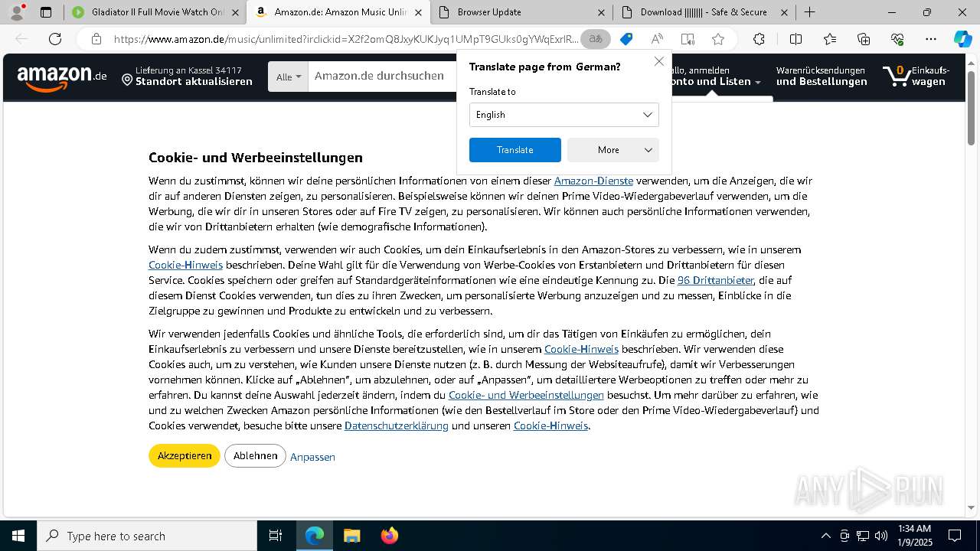This screenshot has width=980, height=551.
Task: Open Split screen icon
Action: [795, 39]
